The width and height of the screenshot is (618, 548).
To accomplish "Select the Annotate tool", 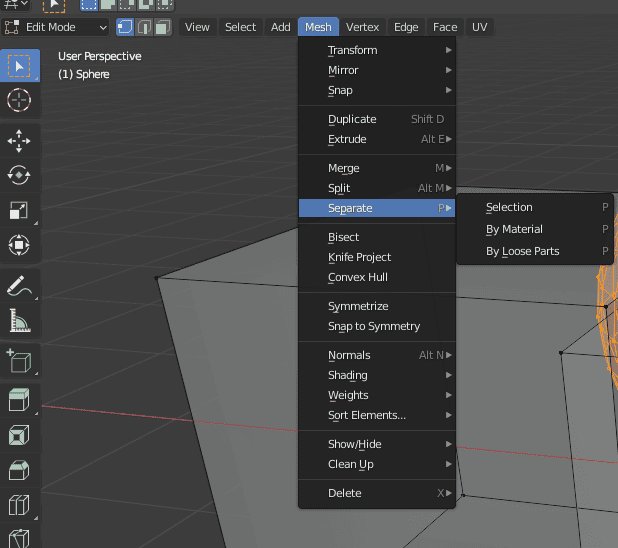I will click(x=20, y=286).
